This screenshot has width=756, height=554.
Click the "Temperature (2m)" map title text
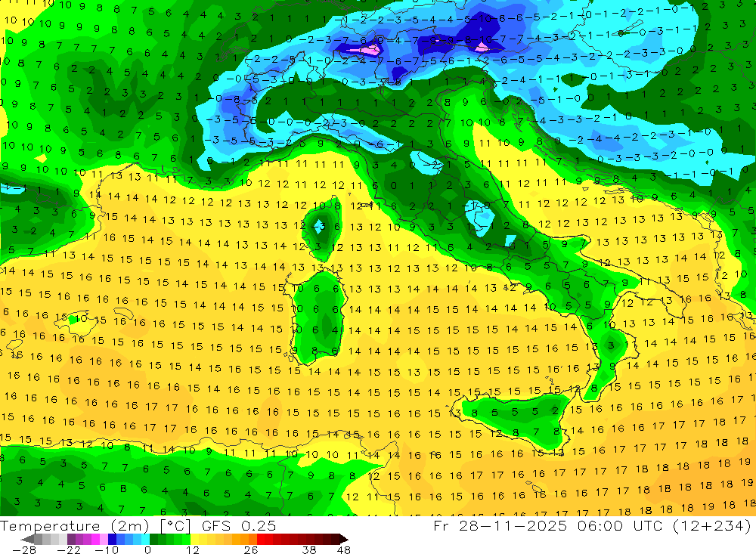(75, 526)
